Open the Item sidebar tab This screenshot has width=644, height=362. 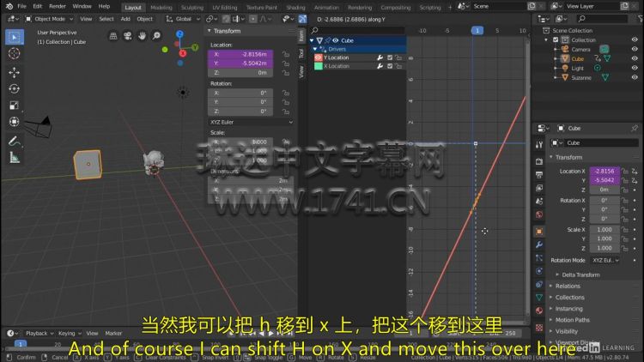point(301,36)
